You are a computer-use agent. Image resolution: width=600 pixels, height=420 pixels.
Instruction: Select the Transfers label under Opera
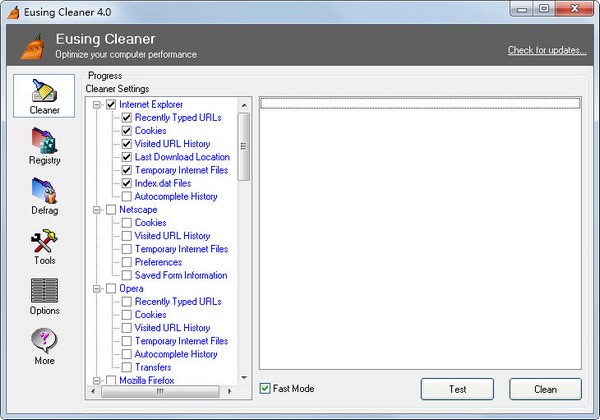(153, 367)
